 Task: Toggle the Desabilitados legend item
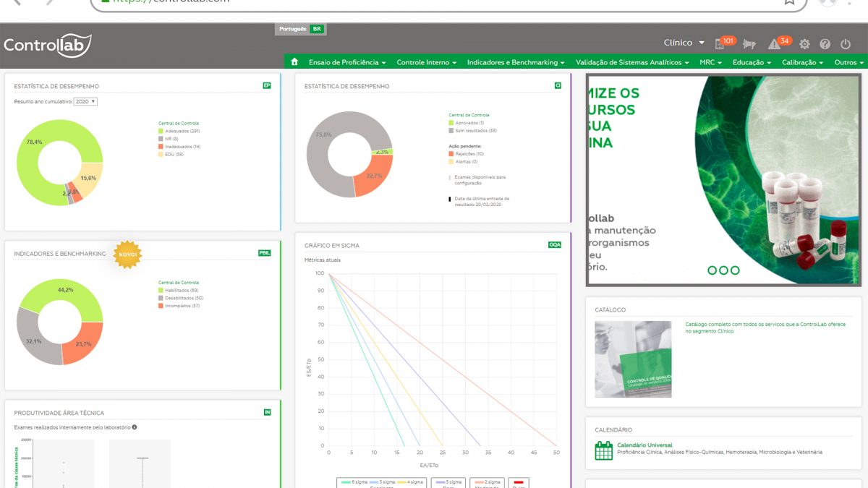[183, 298]
